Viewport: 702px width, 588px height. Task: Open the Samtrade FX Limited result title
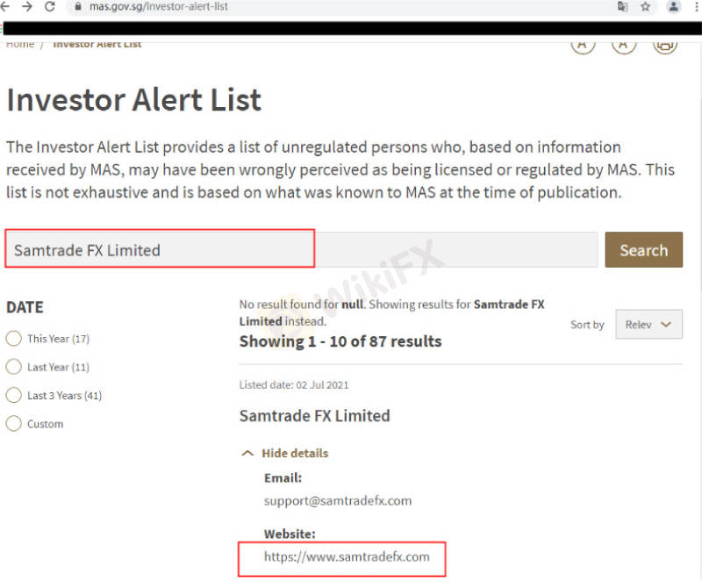click(x=315, y=416)
